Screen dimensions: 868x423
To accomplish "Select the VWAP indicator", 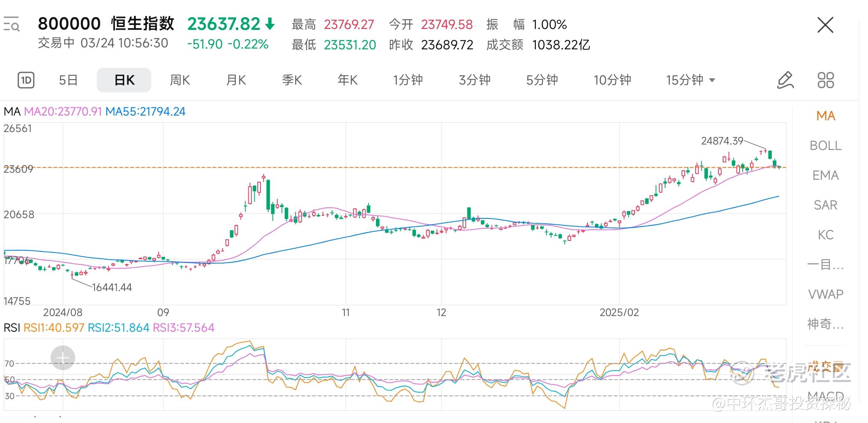I will (x=825, y=295).
